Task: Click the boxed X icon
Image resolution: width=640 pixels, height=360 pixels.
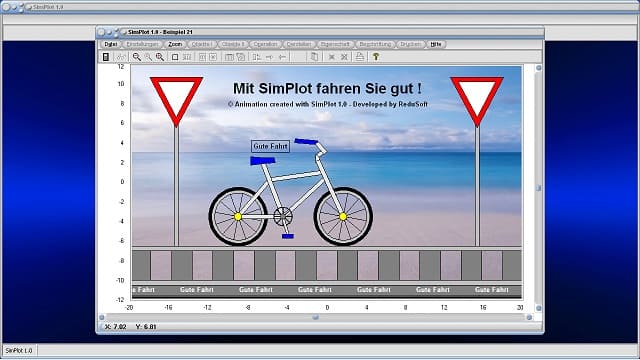Action: [213, 57]
